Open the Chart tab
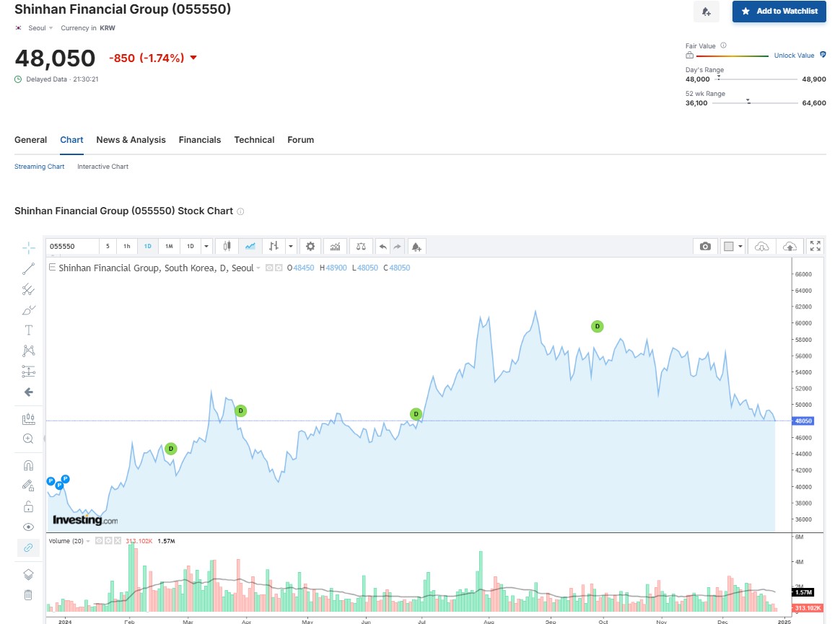The height and width of the screenshot is (624, 840). [x=71, y=140]
